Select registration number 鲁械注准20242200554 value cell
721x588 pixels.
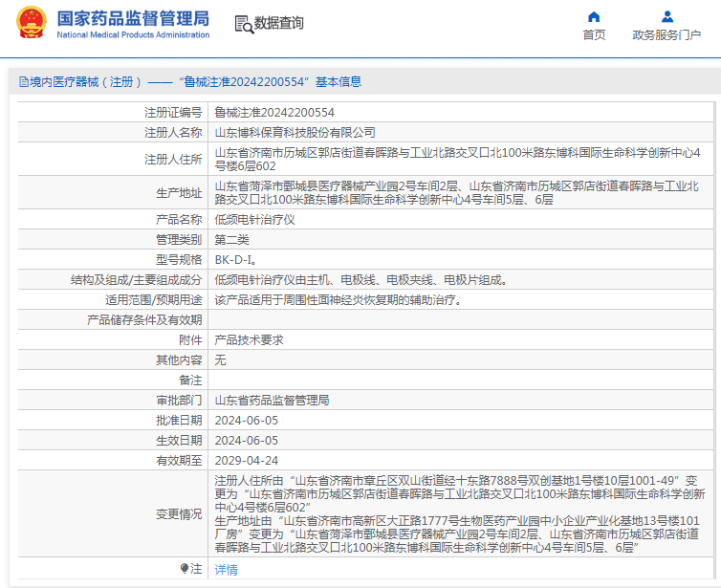[x=274, y=113]
